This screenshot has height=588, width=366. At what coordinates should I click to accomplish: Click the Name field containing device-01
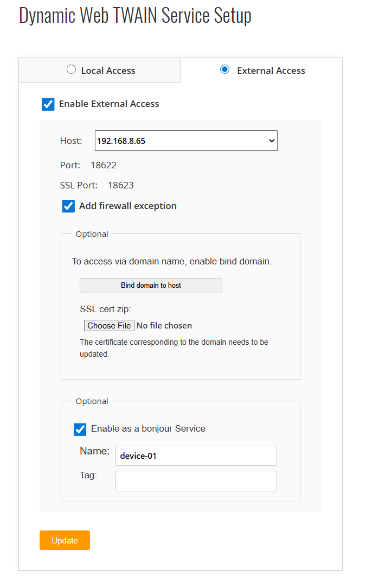tap(196, 456)
